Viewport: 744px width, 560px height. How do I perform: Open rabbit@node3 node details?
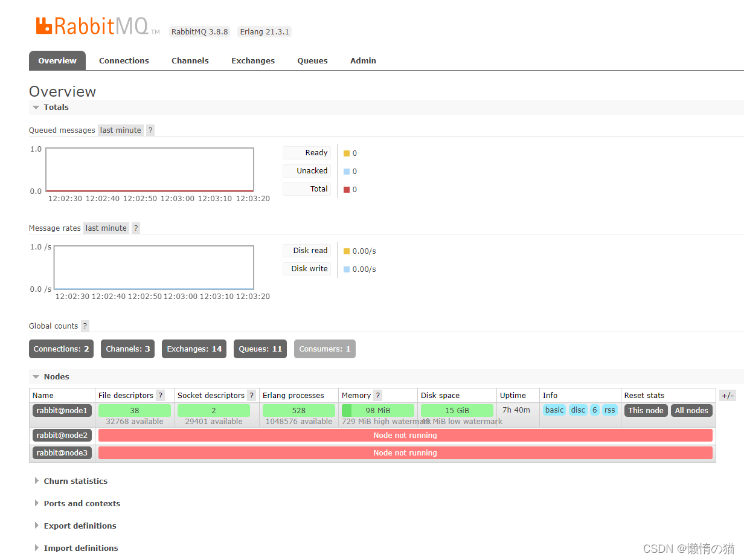coord(62,452)
